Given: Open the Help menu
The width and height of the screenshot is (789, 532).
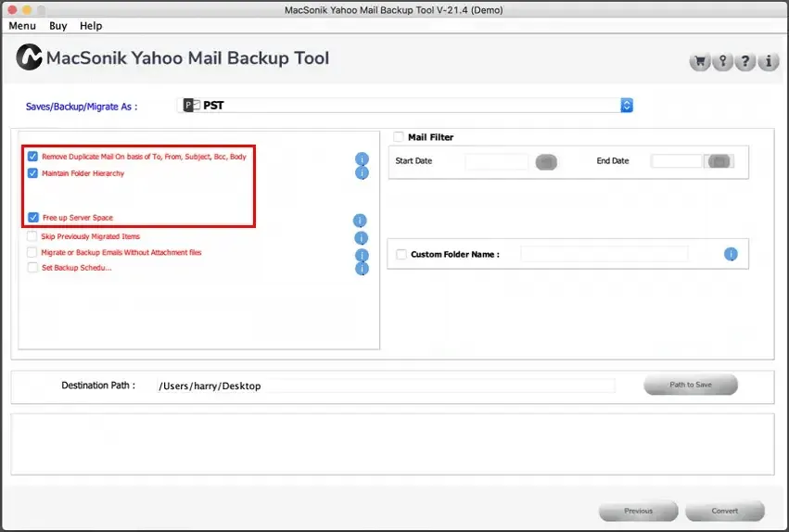Looking at the screenshot, I should pyautogui.click(x=91, y=26).
